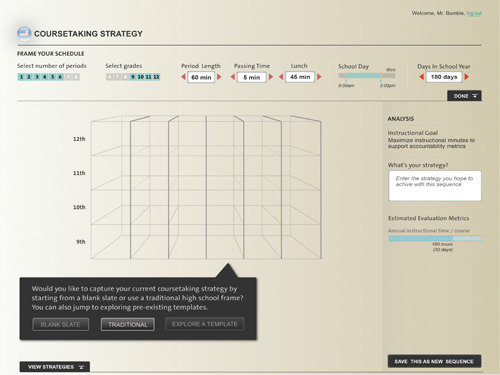The width and height of the screenshot is (500, 375).
Task: Click the What's your strategy text box
Action: click(x=435, y=186)
